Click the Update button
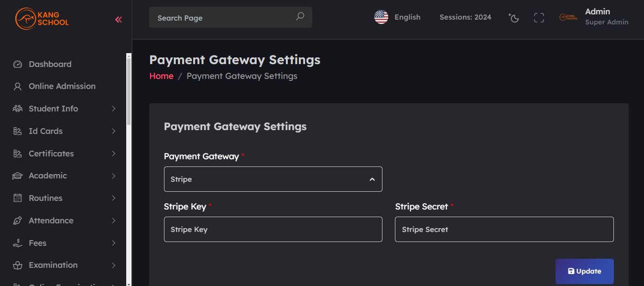The width and height of the screenshot is (644, 286). coord(584,271)
